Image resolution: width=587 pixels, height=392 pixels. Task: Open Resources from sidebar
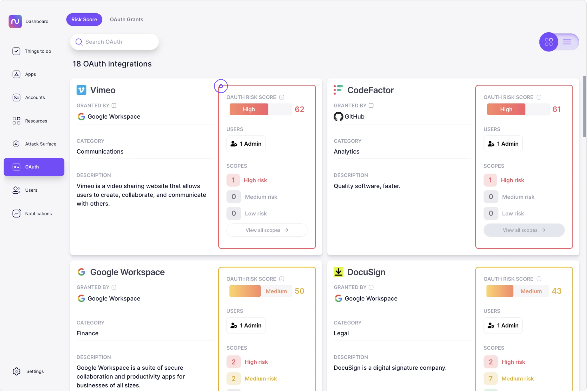coord(36,121)
